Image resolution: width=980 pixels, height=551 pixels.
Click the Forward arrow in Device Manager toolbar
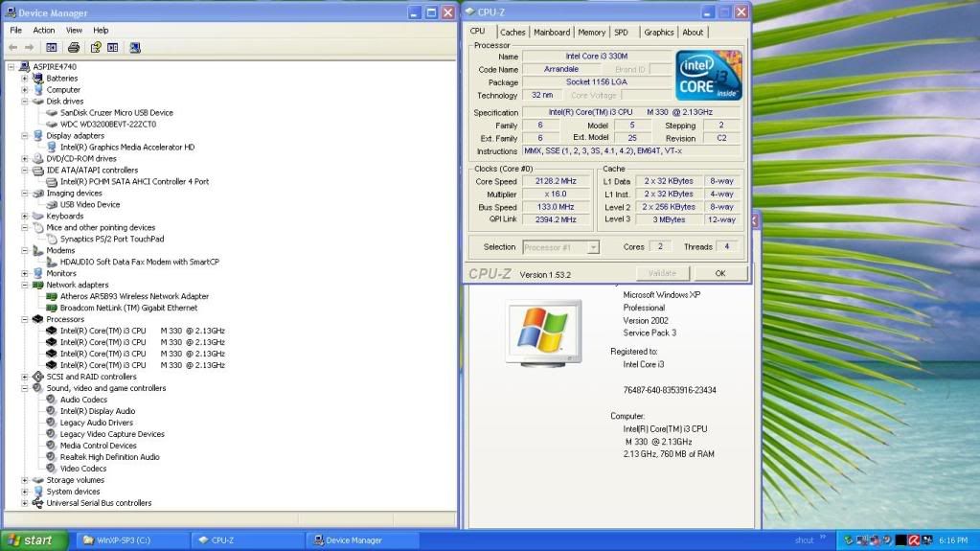coord(29,48)
